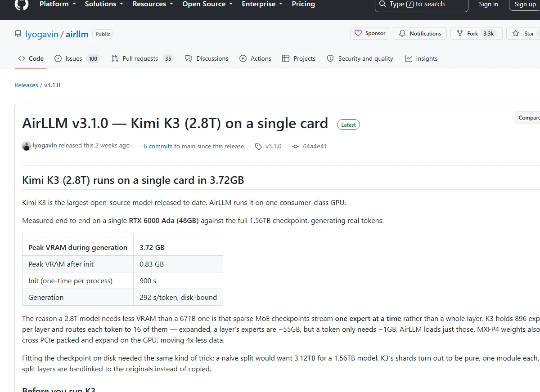Viewport: 540px width, 392px height.
Task: Fork the repository with Fork button
Action: [476, 33]
